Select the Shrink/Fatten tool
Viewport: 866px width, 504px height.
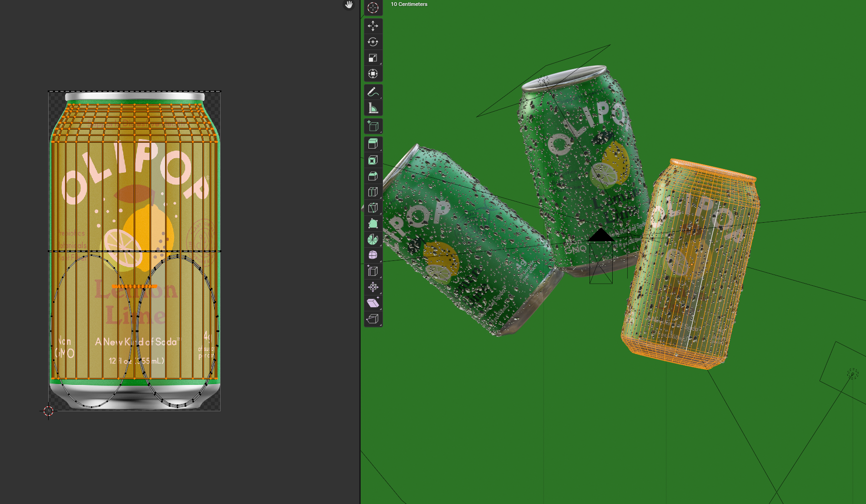(373, 287)
